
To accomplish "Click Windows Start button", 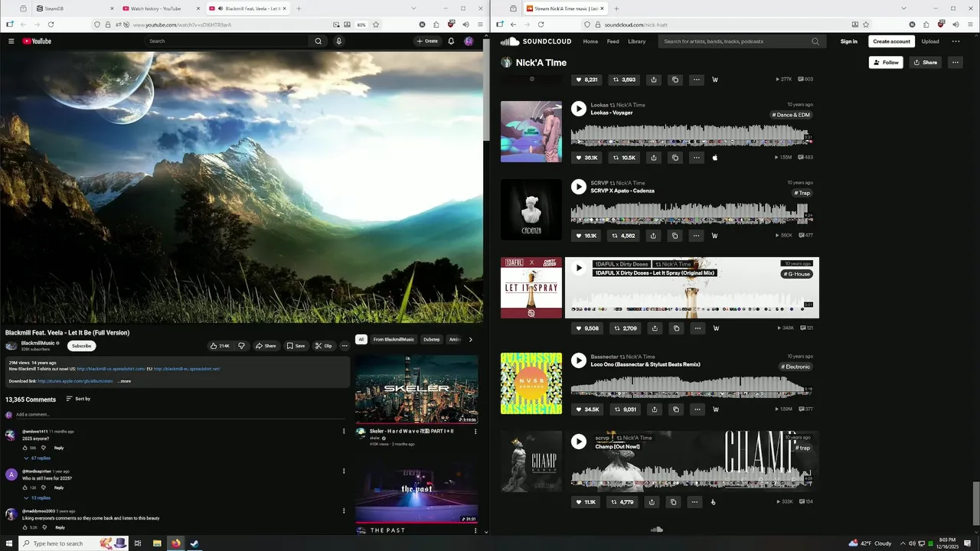I will [8, 543].
